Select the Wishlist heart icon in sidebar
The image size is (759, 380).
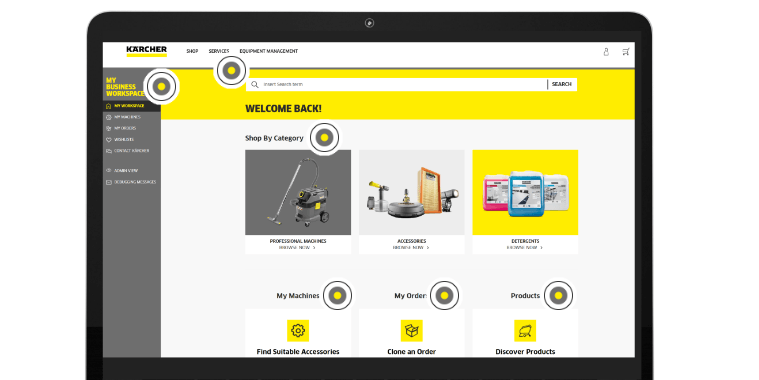[108, 140]
